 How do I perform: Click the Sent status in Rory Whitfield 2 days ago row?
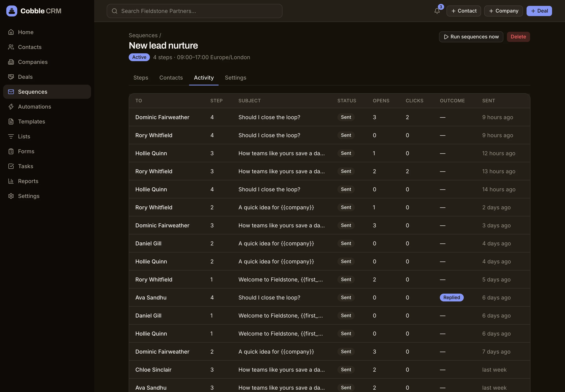pyautogui.click(x=346, y=207)
